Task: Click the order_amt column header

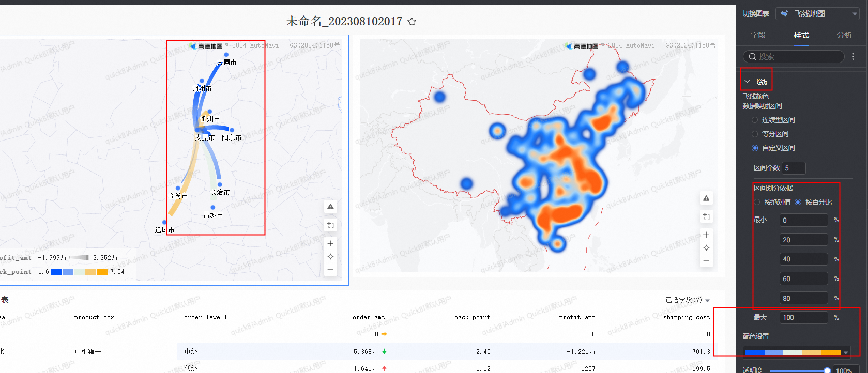Action: 368,317
